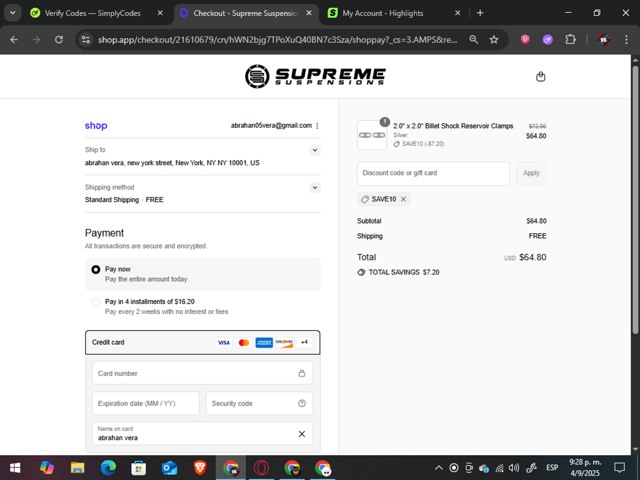Viewport: 640px width, 480px height.
Task: Close the Verify Codes tab
Action: pyautogui.click(x=160, y=13)
